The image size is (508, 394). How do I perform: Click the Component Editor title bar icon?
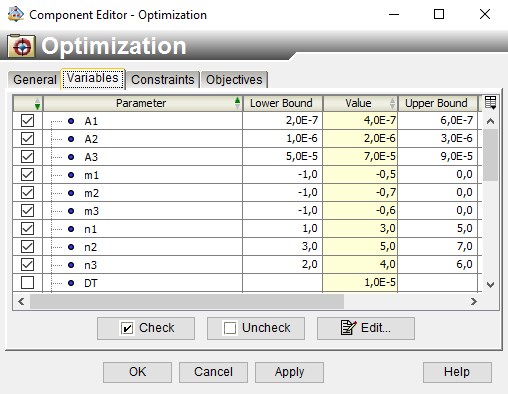point(15,14)
